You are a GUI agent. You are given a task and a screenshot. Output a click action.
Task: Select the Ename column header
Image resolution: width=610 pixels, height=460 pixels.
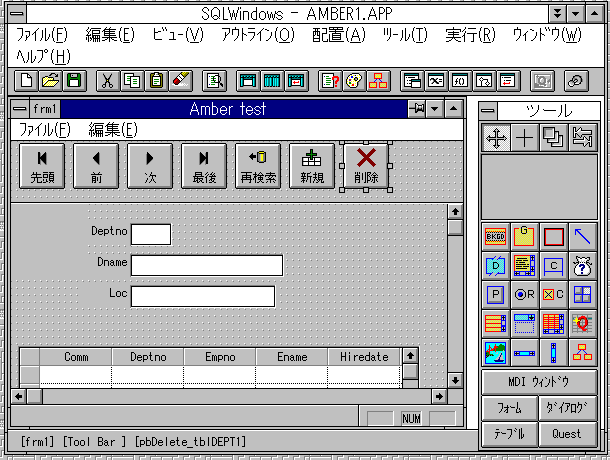[292, 357]
